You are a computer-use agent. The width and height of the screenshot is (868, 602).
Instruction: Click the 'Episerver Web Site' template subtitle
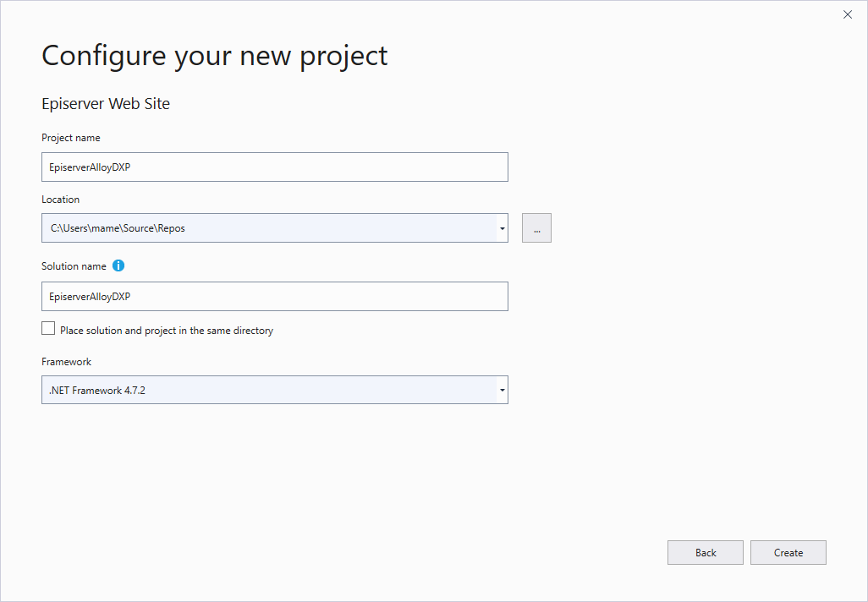click(106, 104)
